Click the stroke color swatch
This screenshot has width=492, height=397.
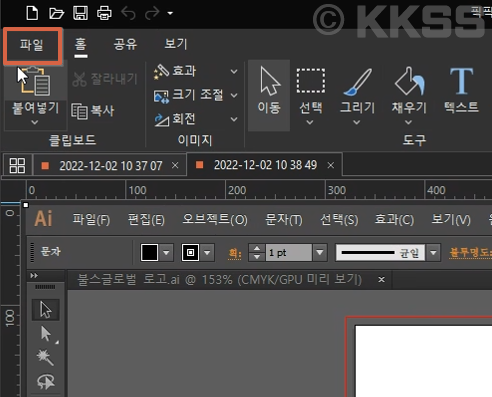click(190, 253)
